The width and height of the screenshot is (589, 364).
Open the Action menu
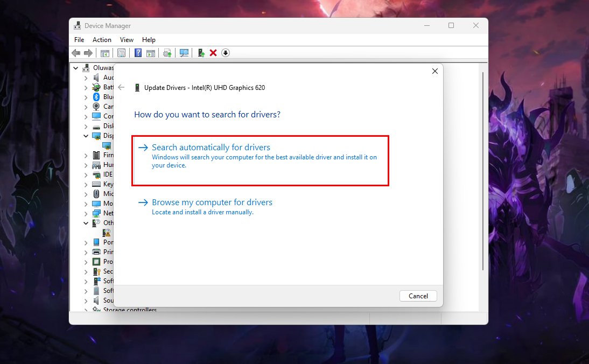(x=102, y=40)
